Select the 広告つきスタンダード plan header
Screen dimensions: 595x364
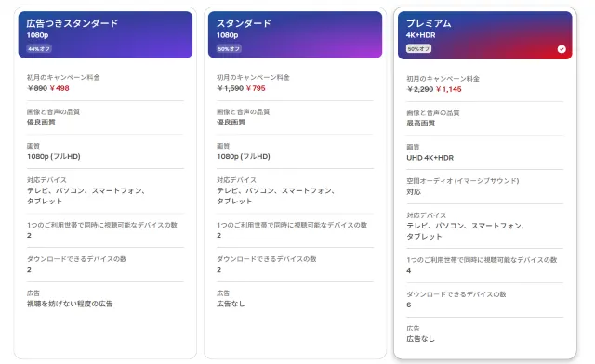(x=105, y=34)
